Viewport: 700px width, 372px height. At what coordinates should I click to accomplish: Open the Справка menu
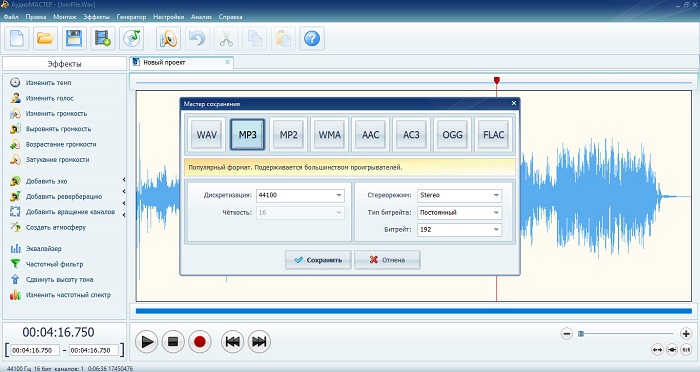[230, 17]
